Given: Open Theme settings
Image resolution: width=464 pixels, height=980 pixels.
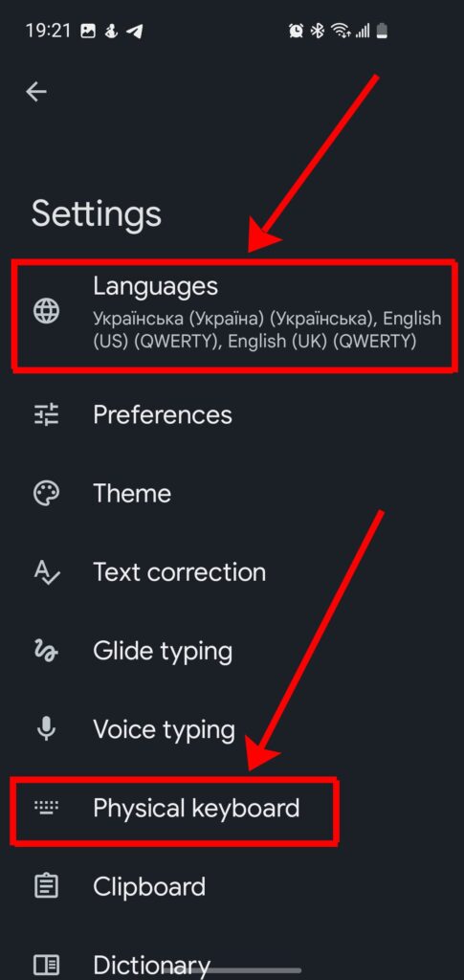Looking at the screenshot, I should point(232,493).
